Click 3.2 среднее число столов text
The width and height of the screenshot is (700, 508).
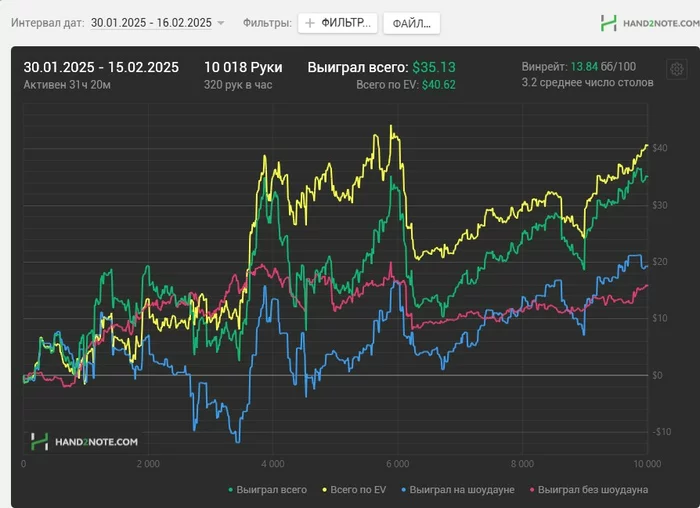(588, 83)
